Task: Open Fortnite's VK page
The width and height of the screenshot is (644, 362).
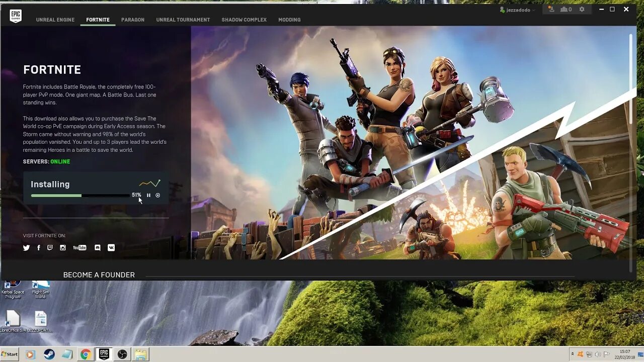Action: click(x=111, y=247)
